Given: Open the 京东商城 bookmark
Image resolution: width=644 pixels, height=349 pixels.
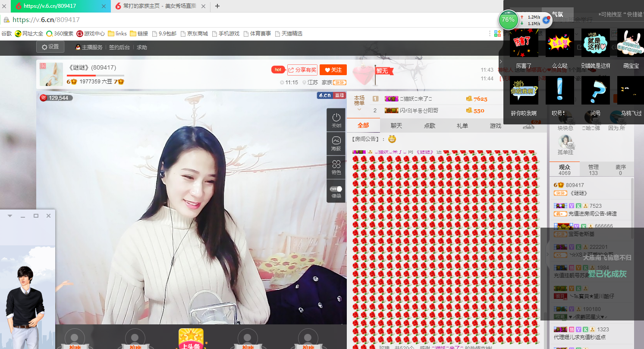Looking at the screenshot, I should (194, 33).
